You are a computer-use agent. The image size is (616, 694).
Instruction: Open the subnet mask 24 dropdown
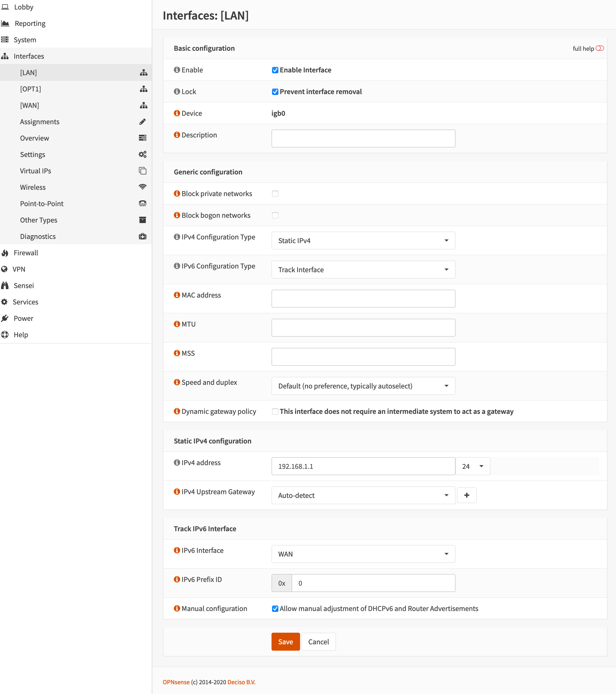click(x=473, y=466)
